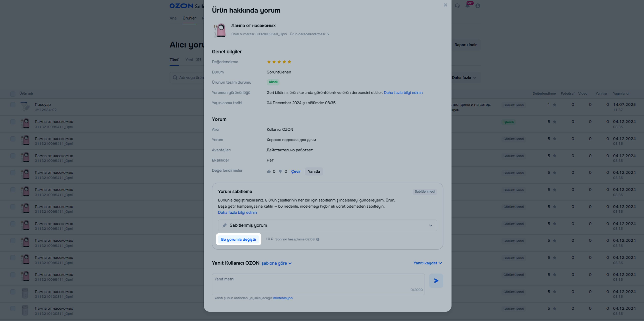Screen dimensions: 644x321
Task: Open the şablona göre template dropdown
Action: pyautogui.click(x=276, y=263)
